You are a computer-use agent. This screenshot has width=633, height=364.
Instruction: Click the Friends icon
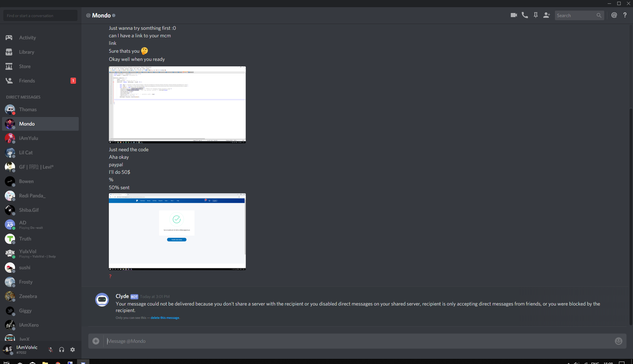9,81
